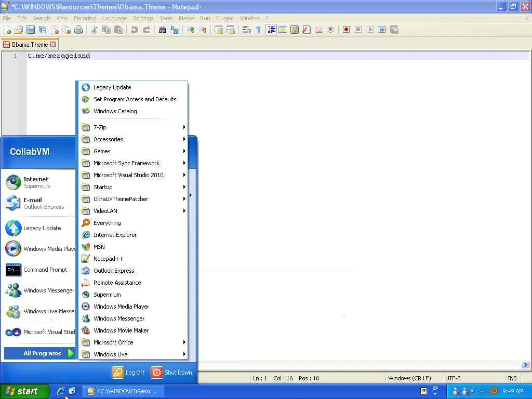Toggle Show All Characters pilcrow button
The width and height of the screenshot is (532, 399).
(x=259, y=30)
